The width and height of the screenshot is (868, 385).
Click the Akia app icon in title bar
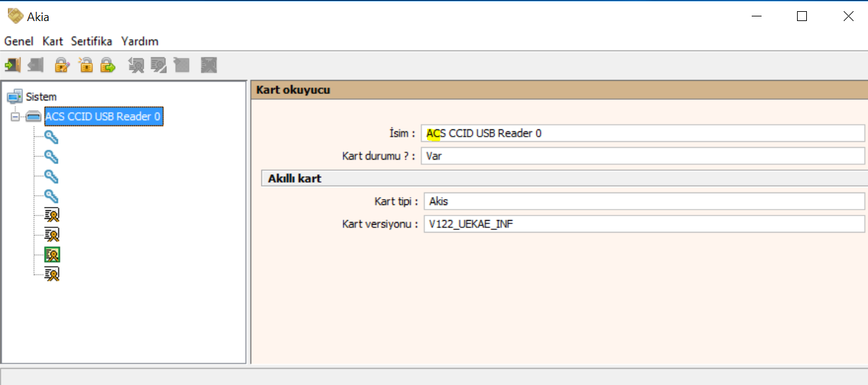pyautogui.click(x=15, y=16)
